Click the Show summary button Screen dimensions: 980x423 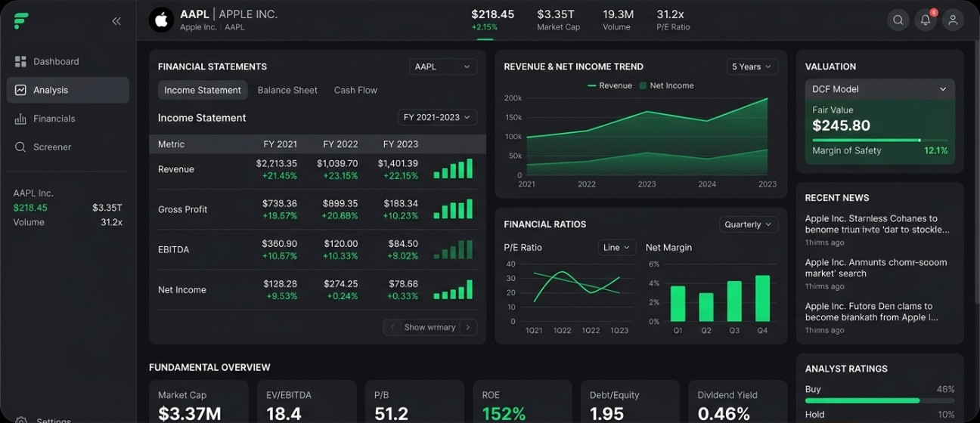pos(430,327)
